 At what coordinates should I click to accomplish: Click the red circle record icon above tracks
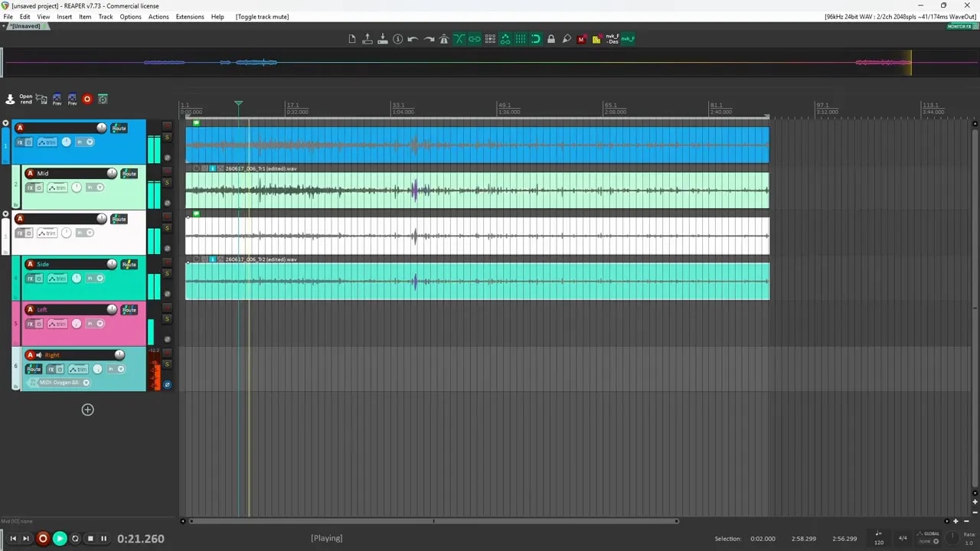[x=87, y=99]
